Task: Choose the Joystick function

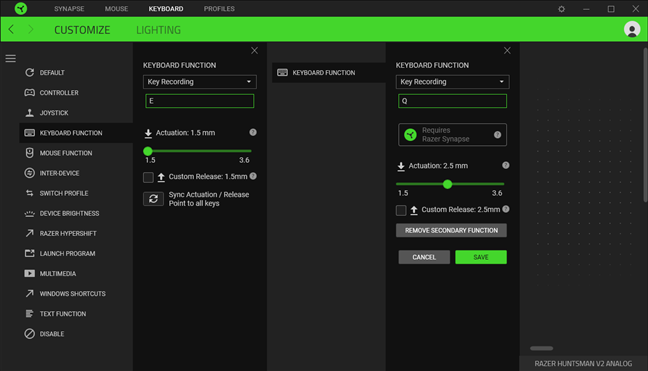Action: coord(76,113)
